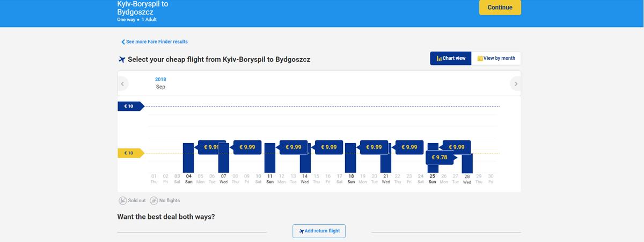644x242 pixels.
Task: Switch to Chart view tab
Action: (451, 58)
